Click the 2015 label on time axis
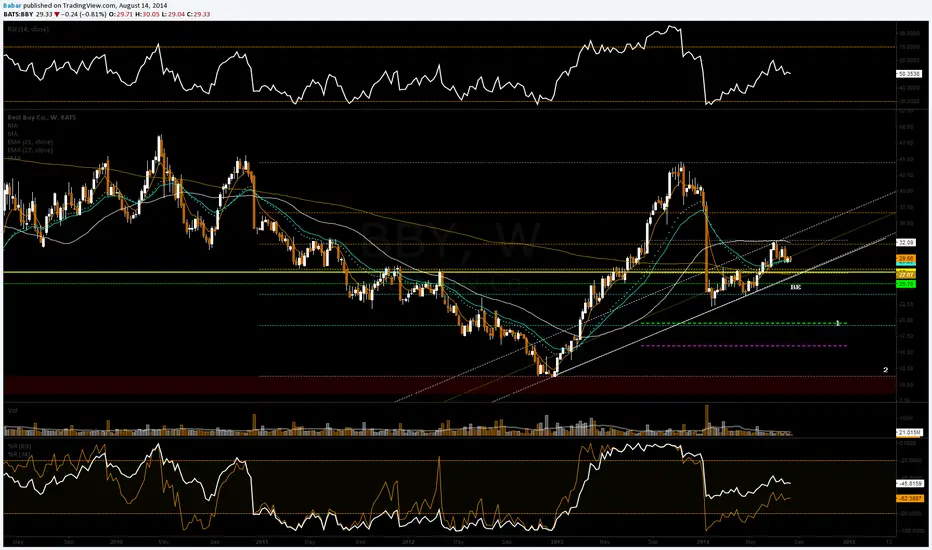Viewport: 932px width, 550px height. pos(850,542)
